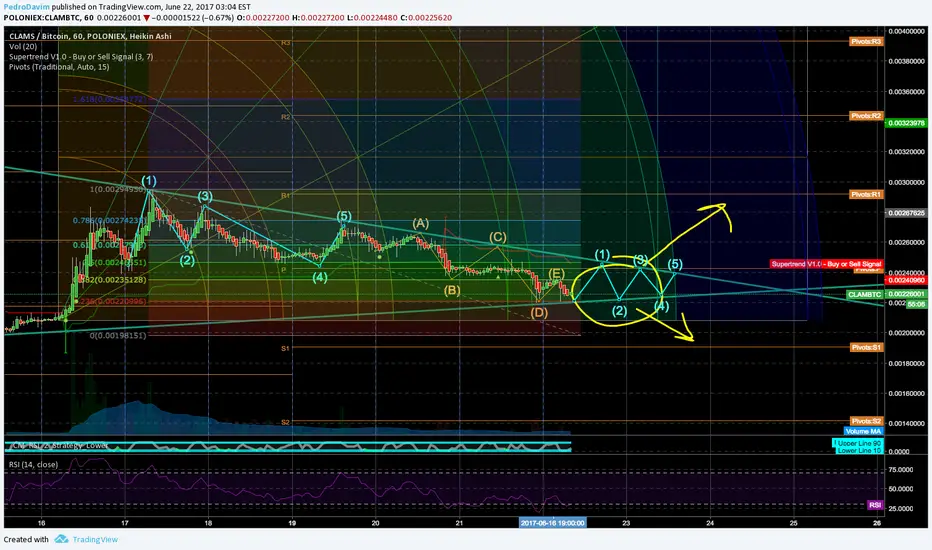Click the green 0.00323978 price tag
The width and height of the screenshot is (932, 550).
pos(906,123)
